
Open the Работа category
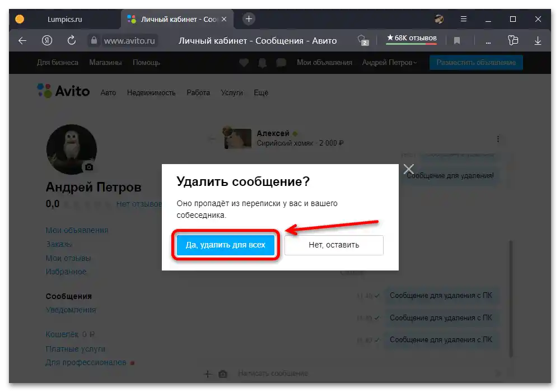click(198, 93)
